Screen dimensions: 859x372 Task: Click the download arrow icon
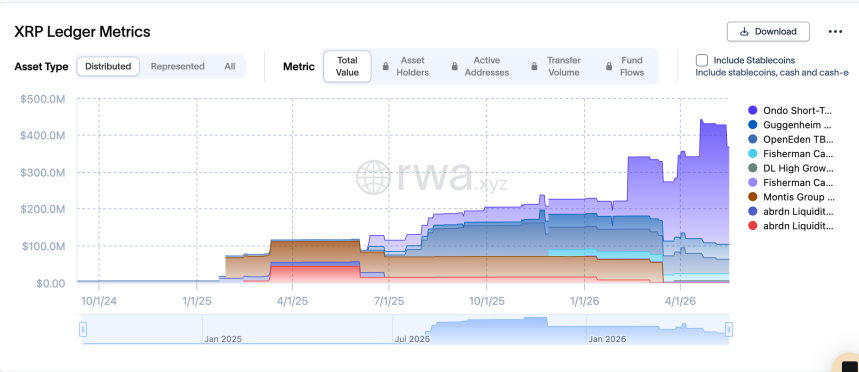coord(745,32)
